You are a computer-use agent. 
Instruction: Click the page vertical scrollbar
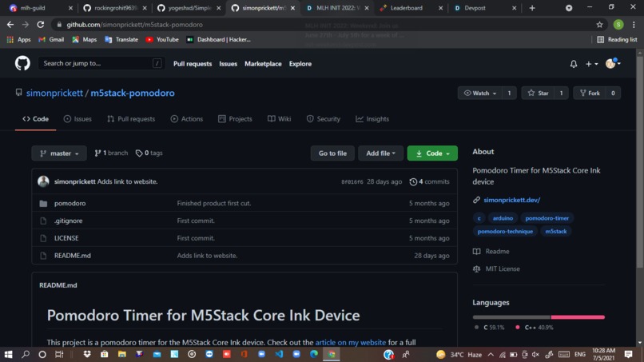pos(640,162)
